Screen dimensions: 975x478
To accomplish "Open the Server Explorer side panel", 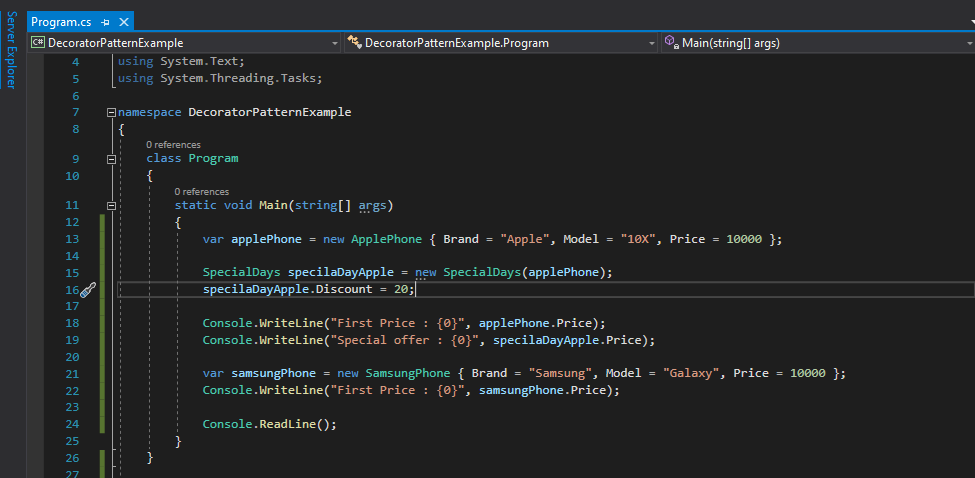I will click(x=11, y=50).
